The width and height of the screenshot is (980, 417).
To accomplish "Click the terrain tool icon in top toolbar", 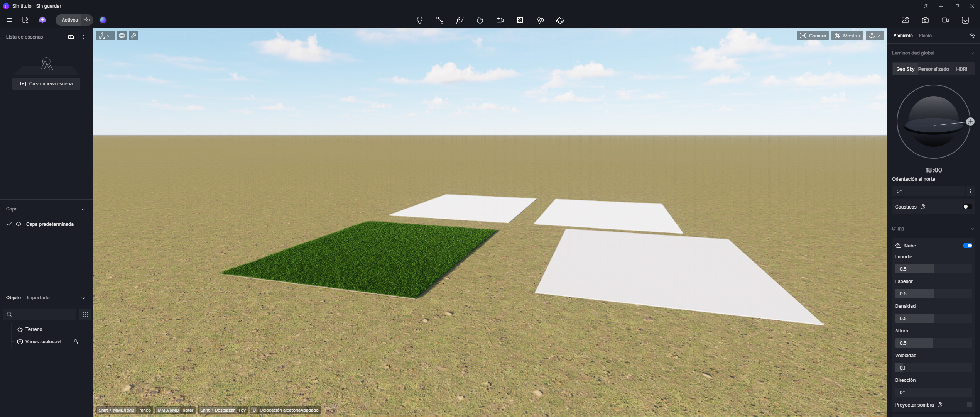I will tap(560, 20).
